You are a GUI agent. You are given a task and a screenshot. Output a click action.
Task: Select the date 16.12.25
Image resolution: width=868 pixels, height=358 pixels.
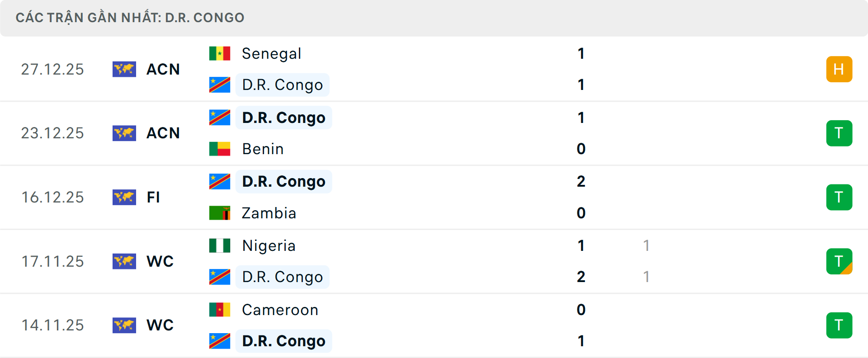click(x=52, y=197)
